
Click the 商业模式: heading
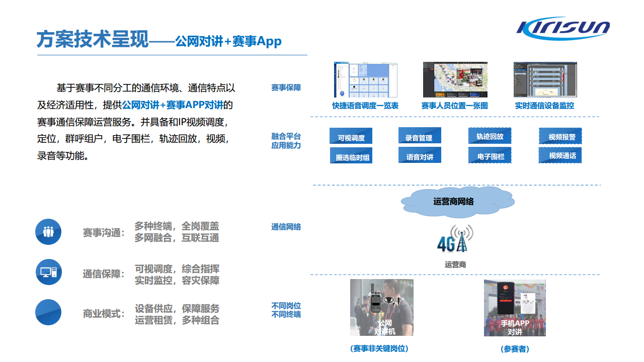click(104, 314)
